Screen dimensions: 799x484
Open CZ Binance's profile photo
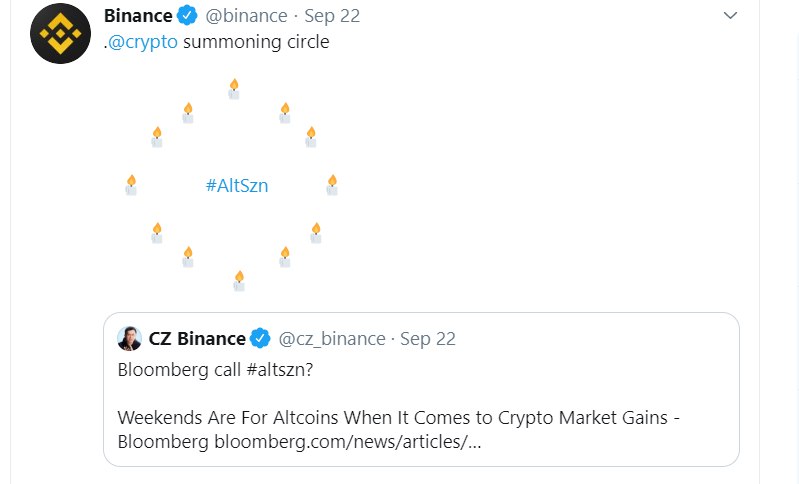pos(129,338)
